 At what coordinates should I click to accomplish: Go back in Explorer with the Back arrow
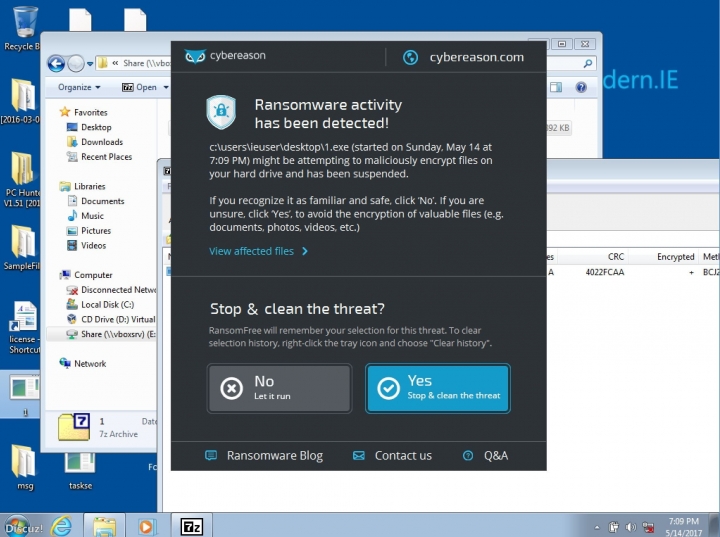56,63
